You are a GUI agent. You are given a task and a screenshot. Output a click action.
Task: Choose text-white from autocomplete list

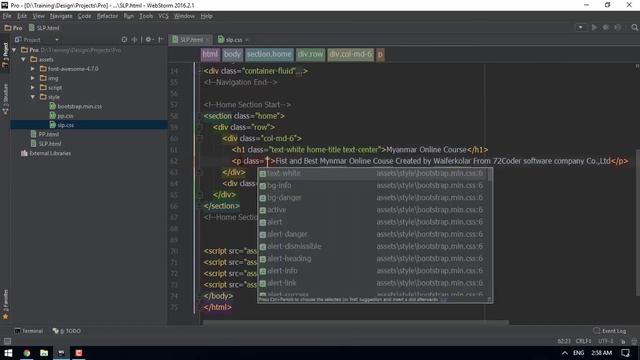[x=372, y=173]
